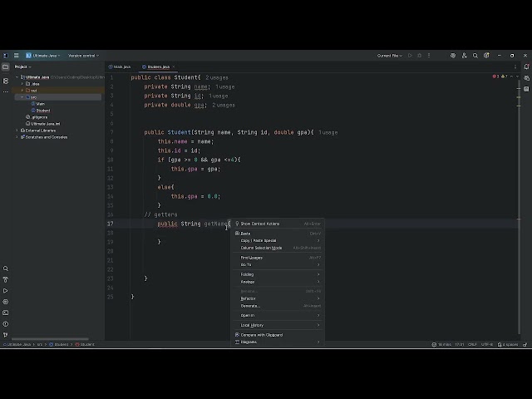
Task: Open the Database right sidebar icon
Action: (x=526, y=89)
